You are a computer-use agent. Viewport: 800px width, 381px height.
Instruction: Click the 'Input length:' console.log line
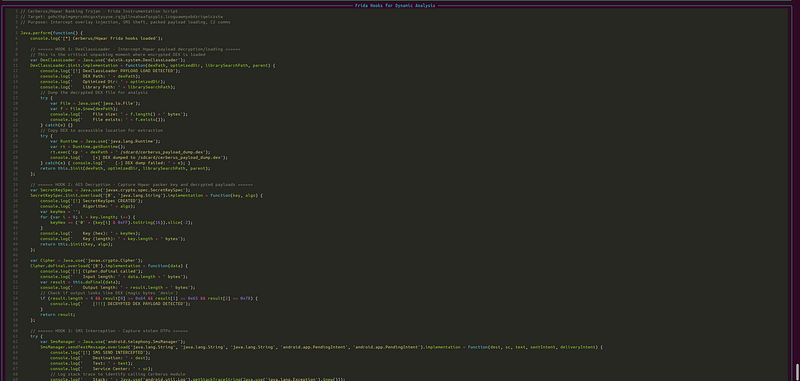114,276
